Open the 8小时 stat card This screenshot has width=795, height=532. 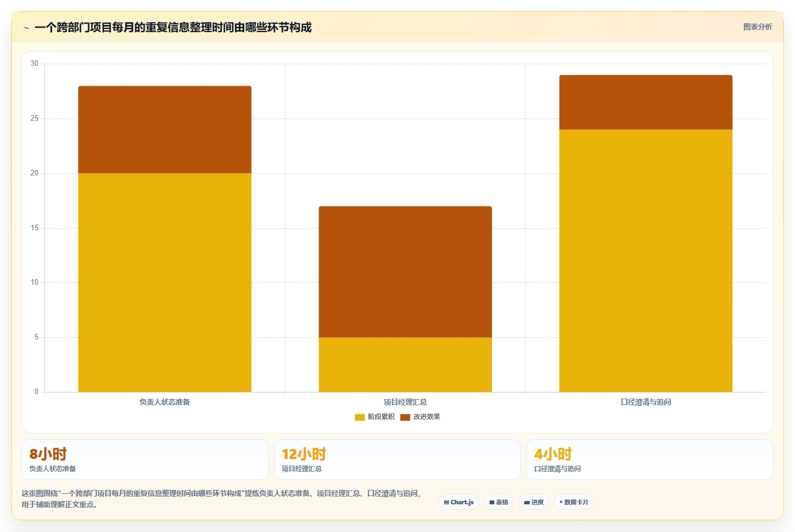145,459
